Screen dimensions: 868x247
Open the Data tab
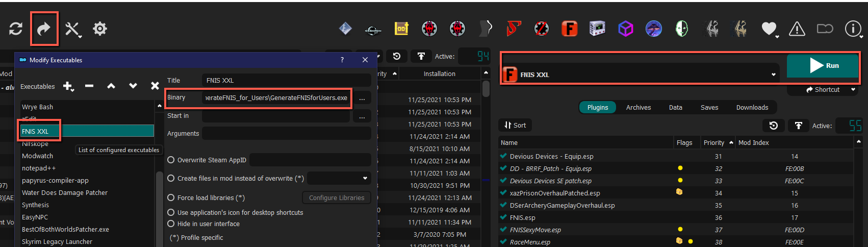point(676,107)
